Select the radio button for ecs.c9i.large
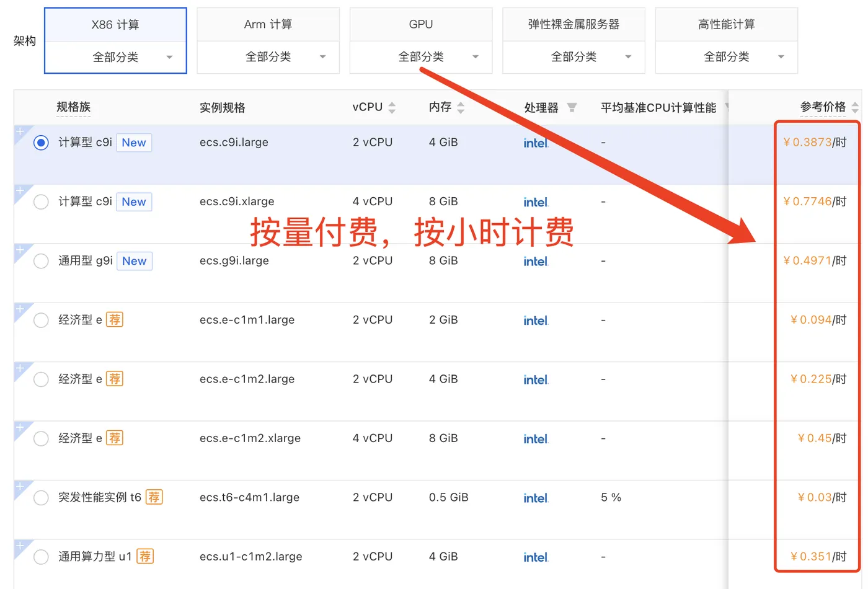 coord(41,143)
